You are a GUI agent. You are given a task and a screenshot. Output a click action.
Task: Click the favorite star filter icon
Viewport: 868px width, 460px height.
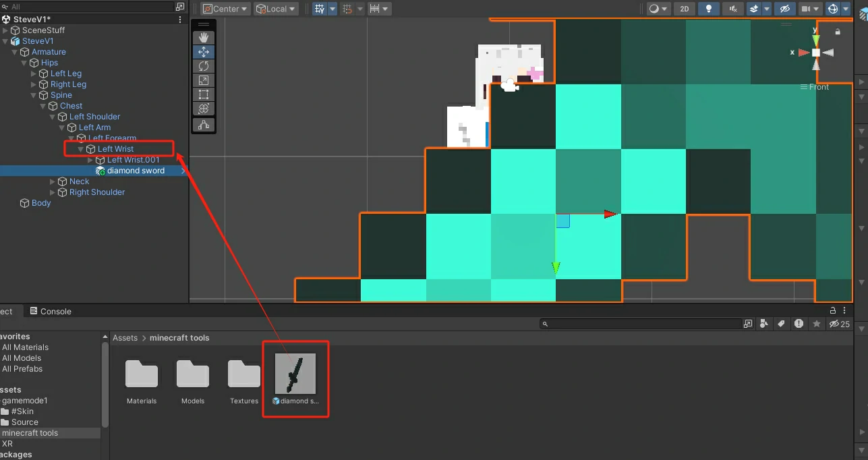(x=817, y=324)
